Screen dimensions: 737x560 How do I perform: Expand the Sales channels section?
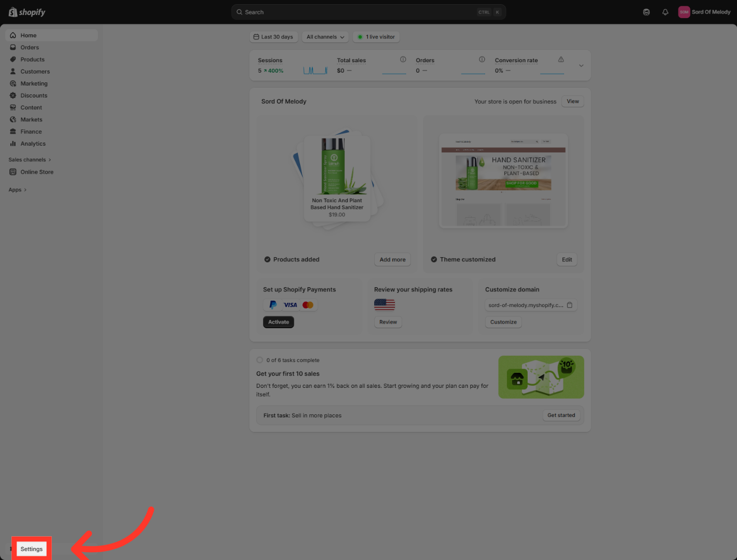point(30,160)
